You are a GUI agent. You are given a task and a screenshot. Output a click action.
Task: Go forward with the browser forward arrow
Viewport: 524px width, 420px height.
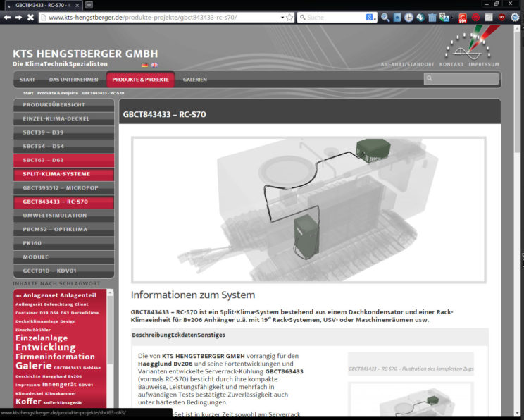point(19,17)
